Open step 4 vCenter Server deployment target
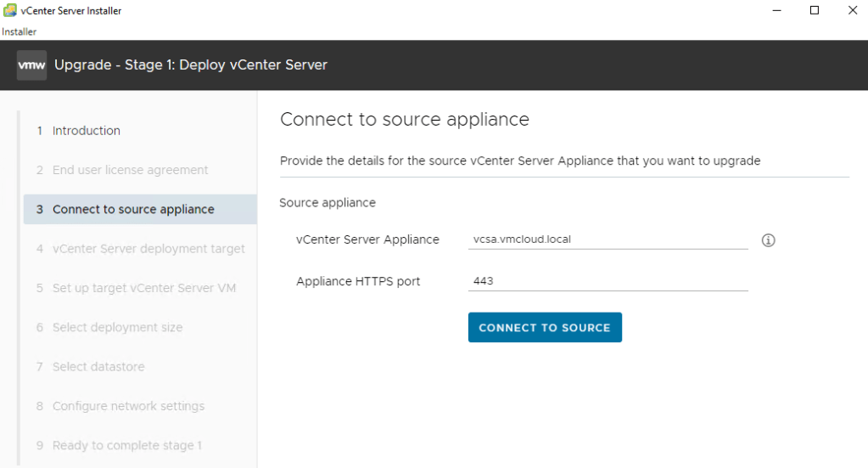The height and width of the screenshot is (468, 868). coord(148,249)
